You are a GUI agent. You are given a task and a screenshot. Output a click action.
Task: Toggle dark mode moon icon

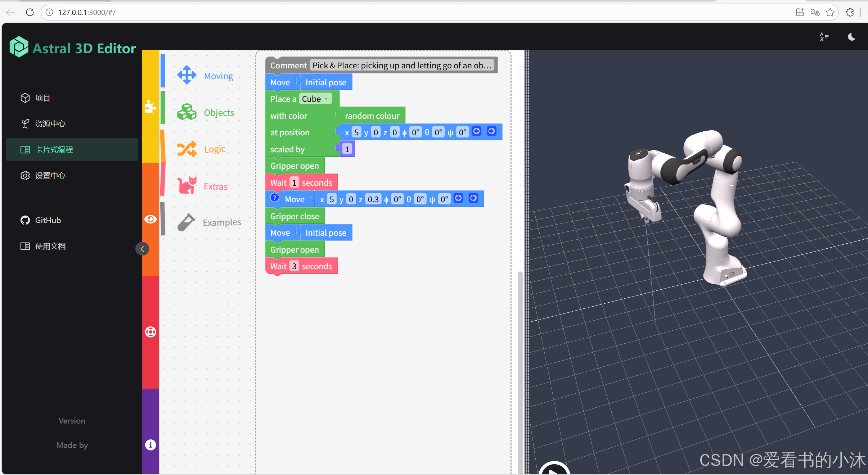[851, 37]
